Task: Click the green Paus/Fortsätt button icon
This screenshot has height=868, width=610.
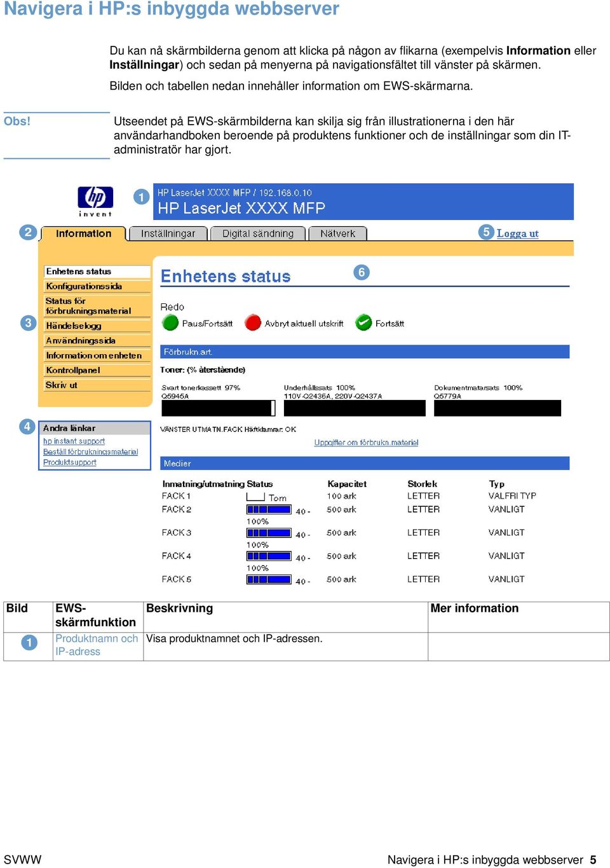Action: pos(170,323)
